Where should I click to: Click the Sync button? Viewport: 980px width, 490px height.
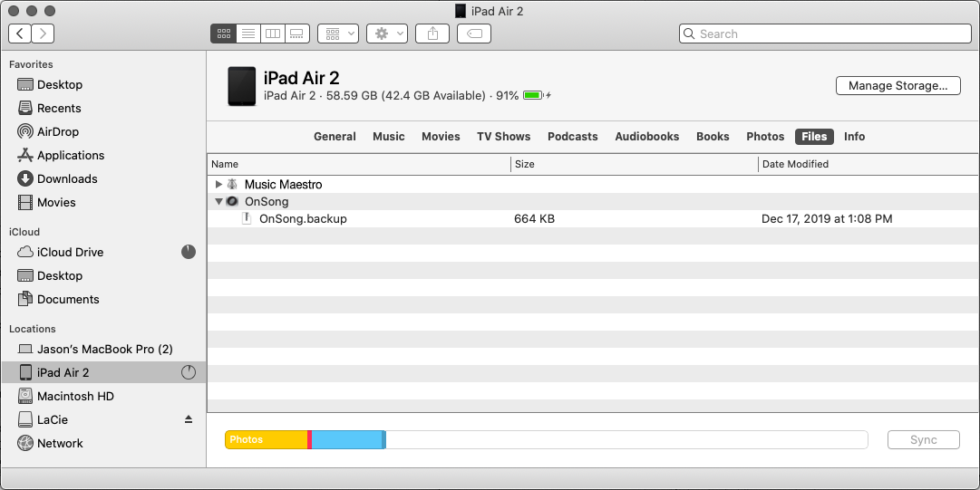coord(924,439)
